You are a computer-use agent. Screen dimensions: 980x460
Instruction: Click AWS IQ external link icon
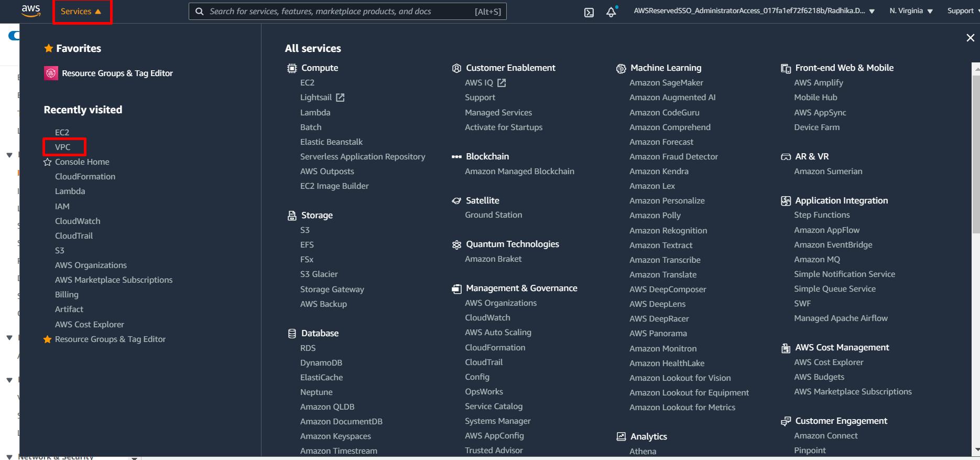[x=502, y=83]
